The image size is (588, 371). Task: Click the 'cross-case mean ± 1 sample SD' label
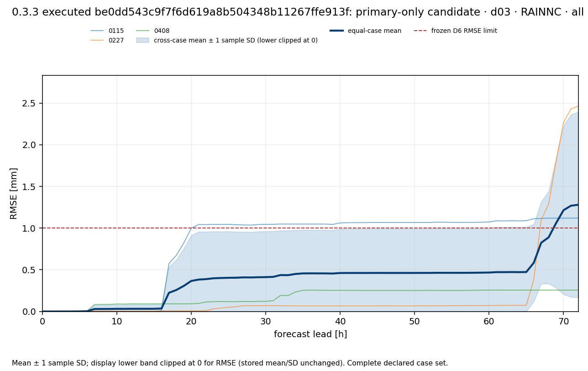[236, 41]
